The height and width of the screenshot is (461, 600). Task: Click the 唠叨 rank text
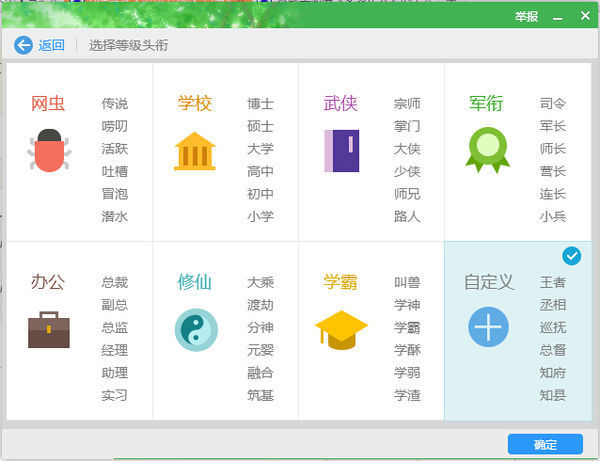pos(114,126)
